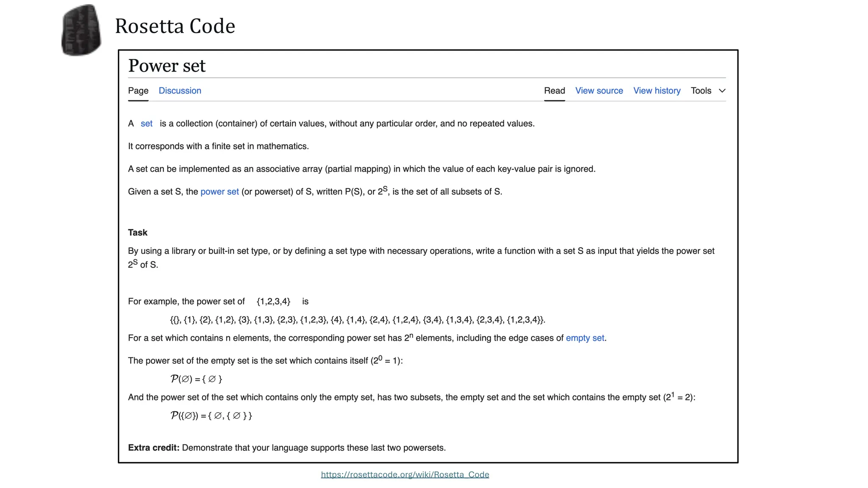Select the Page tab
The width and height of the screenshot is (868, 488).
pyautogui.click(x=138, y=91)
